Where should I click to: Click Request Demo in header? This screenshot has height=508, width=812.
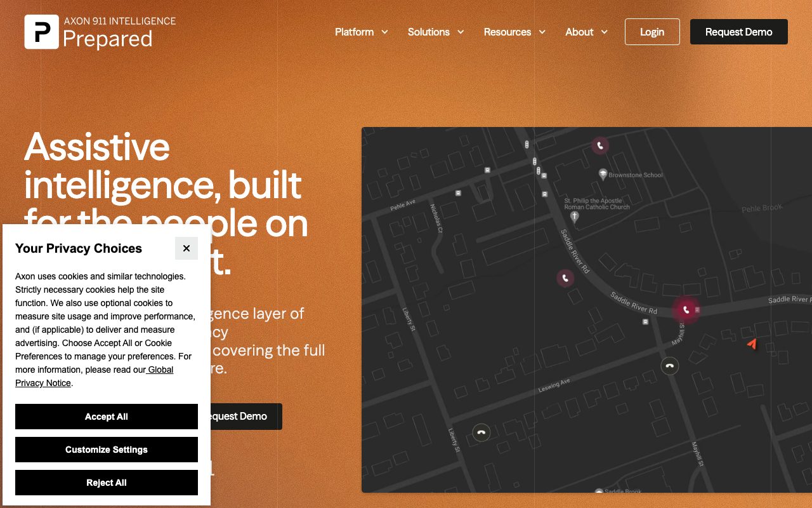[x=739, y=32]
